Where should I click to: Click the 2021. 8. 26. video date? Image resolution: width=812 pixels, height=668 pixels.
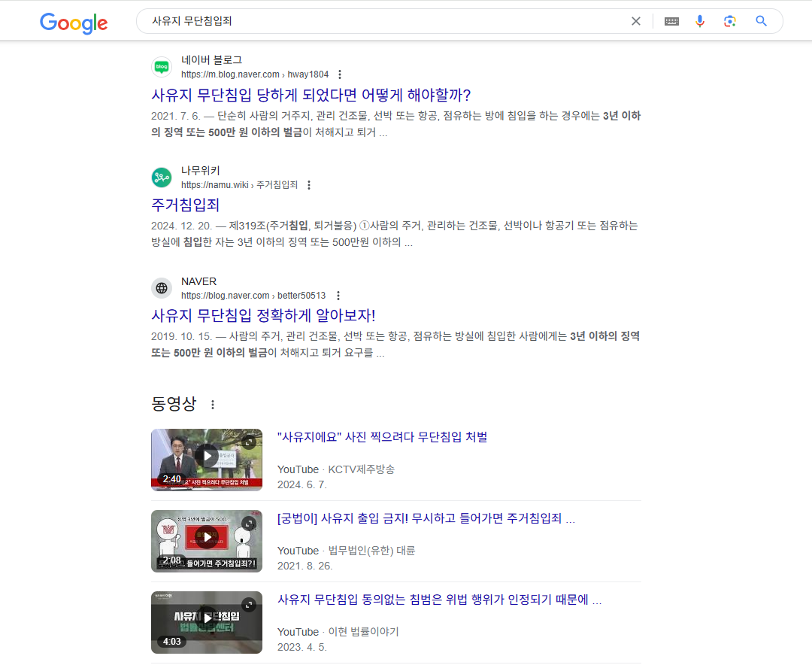coord(304,566)
